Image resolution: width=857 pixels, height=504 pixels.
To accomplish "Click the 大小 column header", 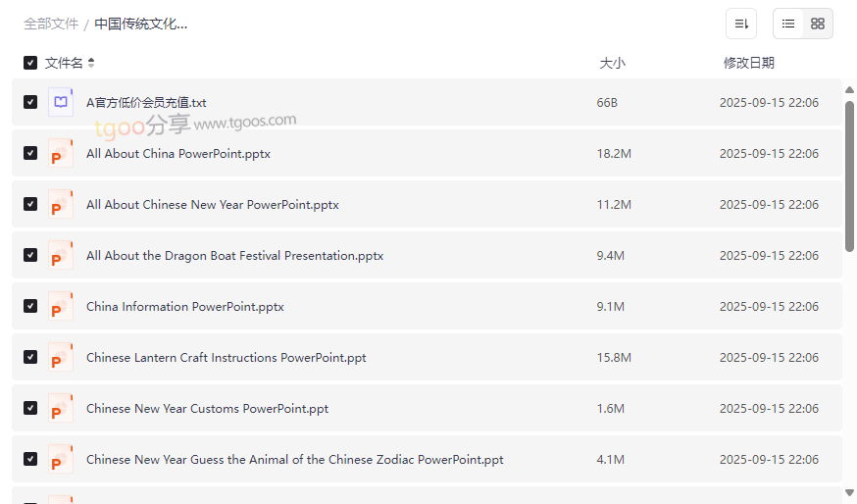I will [612, 63].
